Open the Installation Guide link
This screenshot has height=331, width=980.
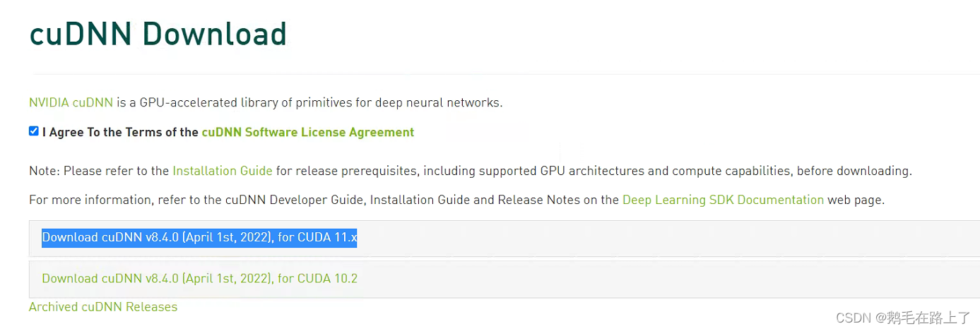[x=223, y=171]
